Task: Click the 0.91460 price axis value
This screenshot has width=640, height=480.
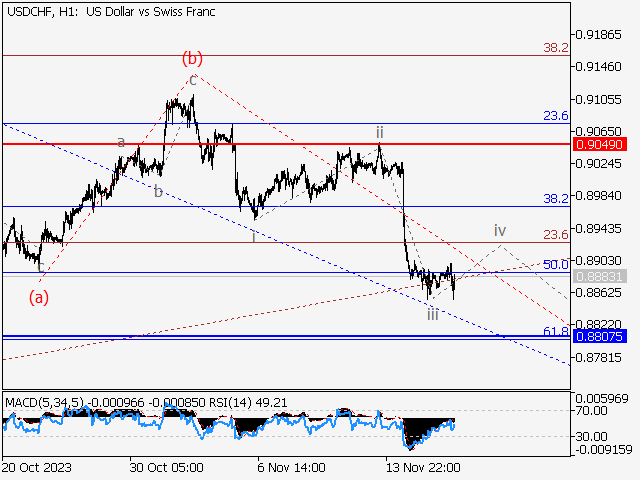Action: coord(598,66)
